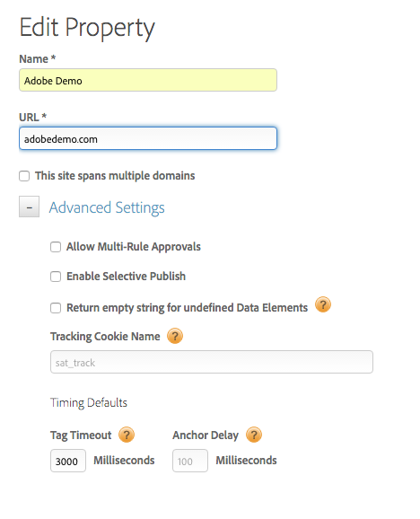The image size is (420, 519).
Task: Click the This site spans multiple domains label
Action: [115, 176]
